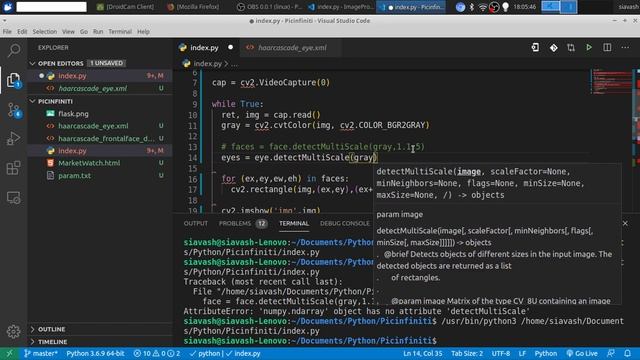Click the remote window indicator in status bar
640x360 pixels.
[x=9, y=353]
